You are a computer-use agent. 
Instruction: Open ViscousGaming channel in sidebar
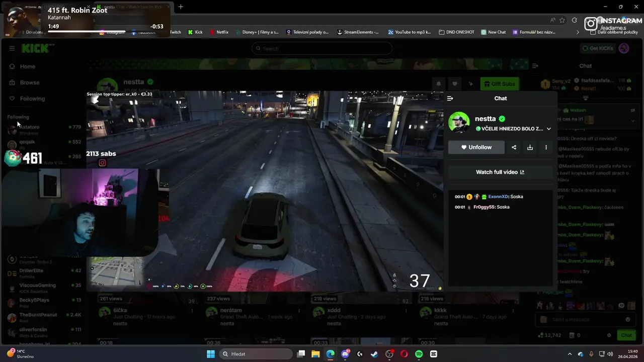44,288
